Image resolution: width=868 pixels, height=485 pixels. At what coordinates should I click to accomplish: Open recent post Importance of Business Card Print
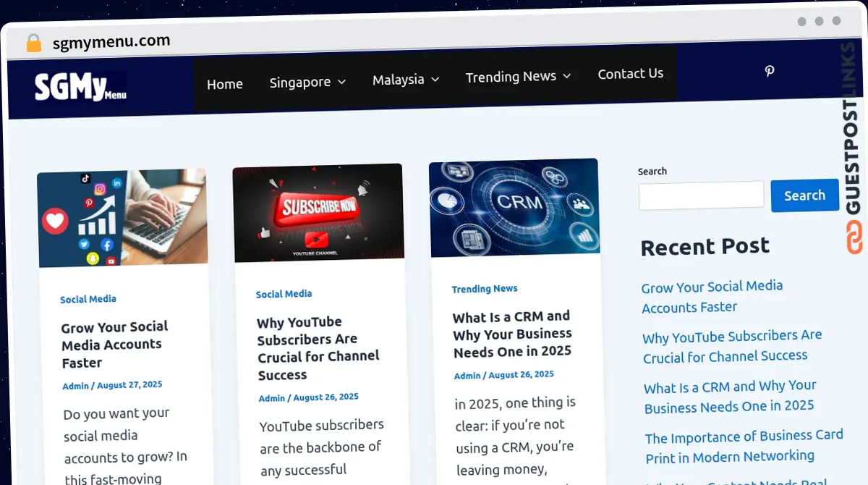point(744,446)
